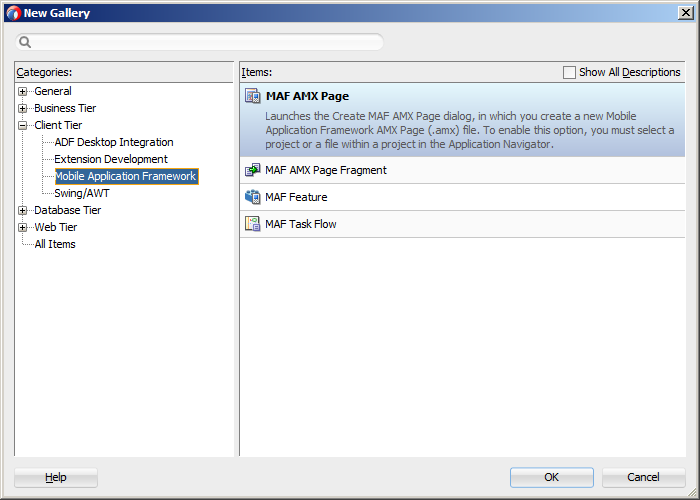Click the JDeveloper logo in title bar
Viewport: 700px width, 500px height.
coord(13,13)
